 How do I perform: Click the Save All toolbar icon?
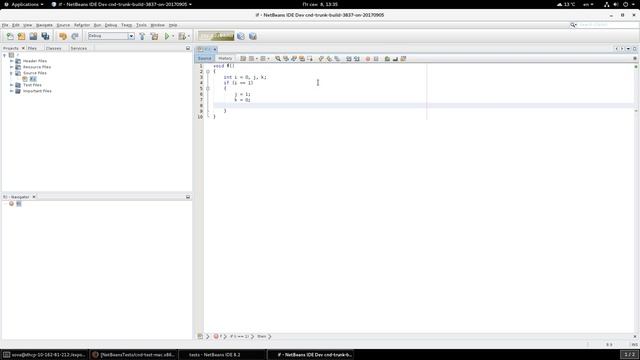click(x=45, y=36)
